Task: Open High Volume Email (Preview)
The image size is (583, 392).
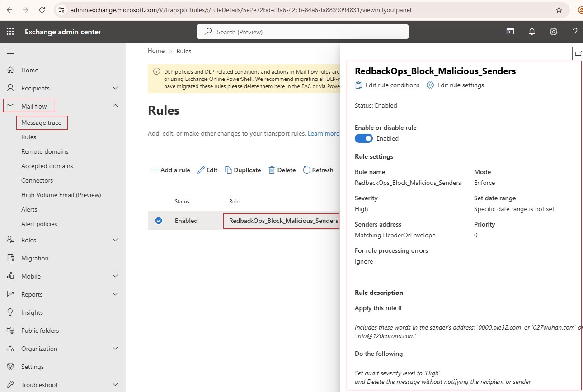Action: [x=61, y=195]
